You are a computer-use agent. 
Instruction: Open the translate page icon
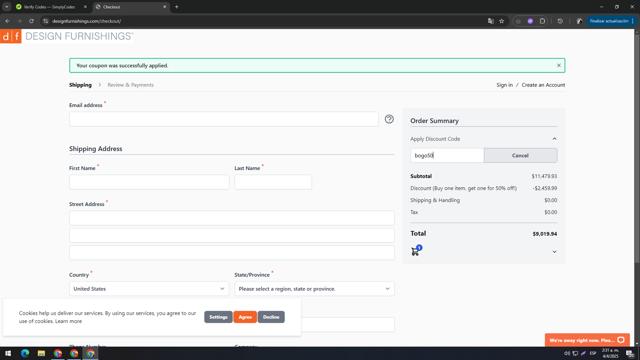pos(490,21)
